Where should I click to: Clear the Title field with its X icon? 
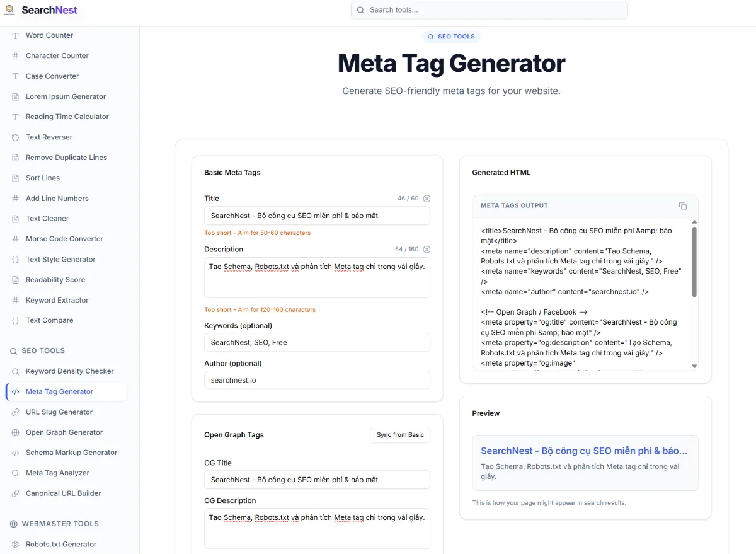pyautogui.click(x=427, y=198)
